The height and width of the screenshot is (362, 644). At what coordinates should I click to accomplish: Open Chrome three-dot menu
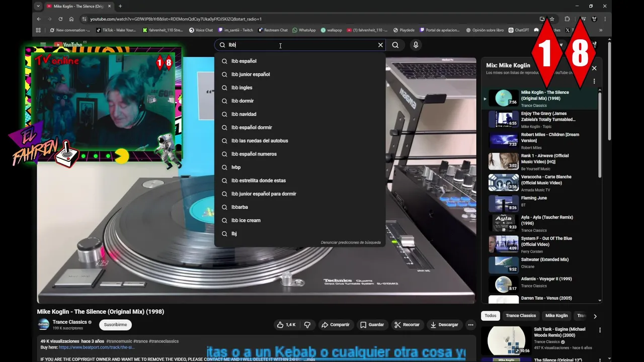(x=605, y=19)
